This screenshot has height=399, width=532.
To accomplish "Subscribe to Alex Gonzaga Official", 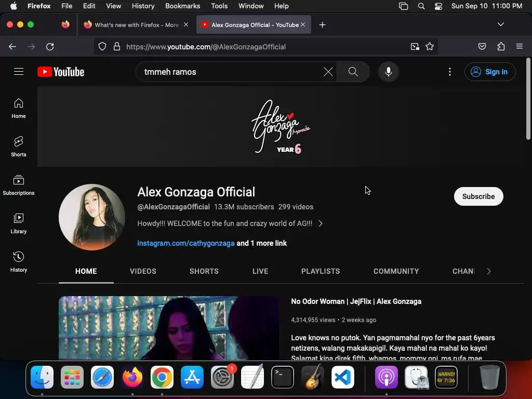I will (478, 196).
